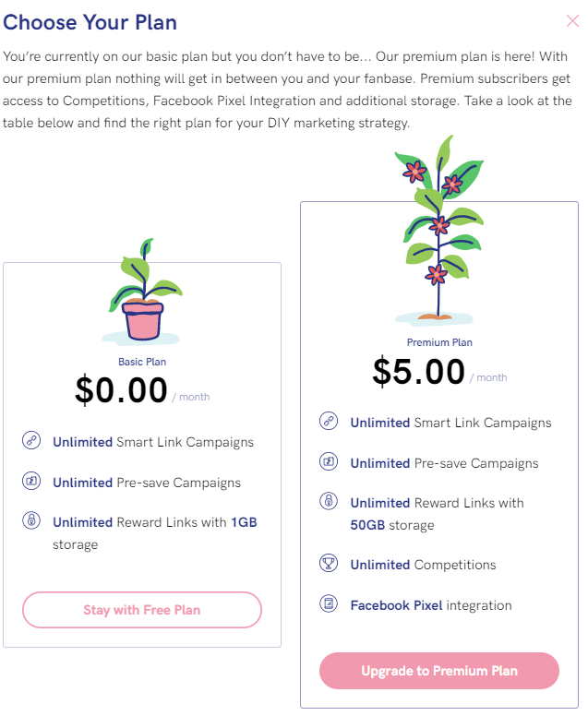Click the Basic Plan Reward Links lock icon

coord(31,520)
